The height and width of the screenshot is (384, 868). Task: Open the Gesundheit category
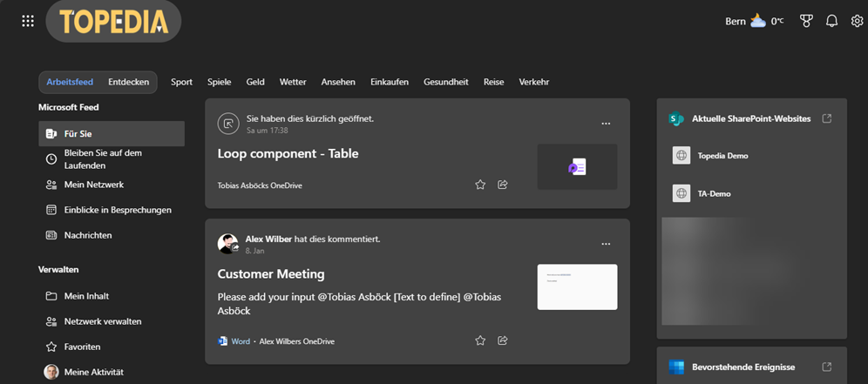pos(446,82)
